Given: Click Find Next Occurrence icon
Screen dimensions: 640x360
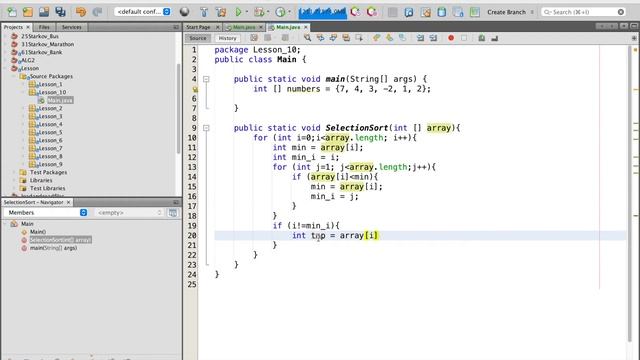Looking at the screenshot, I should tap(333, 38).
